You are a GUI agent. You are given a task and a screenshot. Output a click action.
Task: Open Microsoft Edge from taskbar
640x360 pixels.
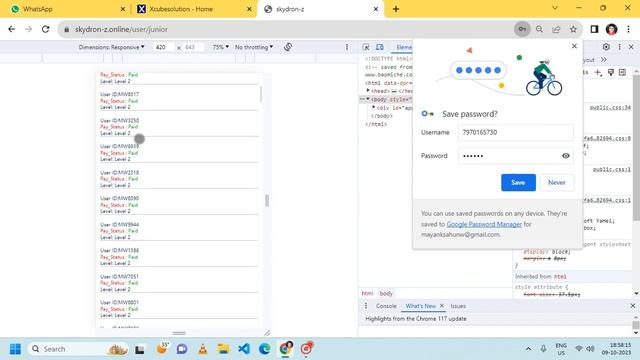[264, 349]
